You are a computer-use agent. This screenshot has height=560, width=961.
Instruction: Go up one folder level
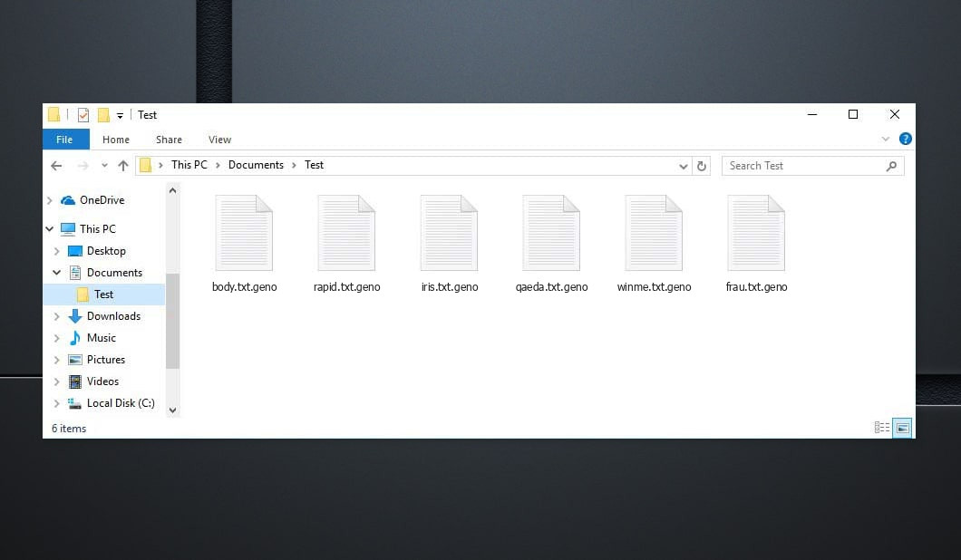pos(123,166)
